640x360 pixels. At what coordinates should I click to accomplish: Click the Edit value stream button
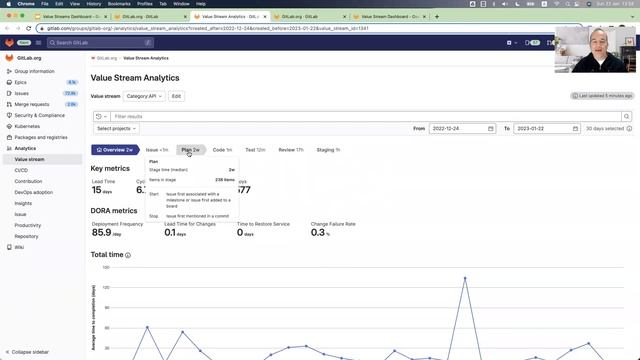click(x=176, y=96)
